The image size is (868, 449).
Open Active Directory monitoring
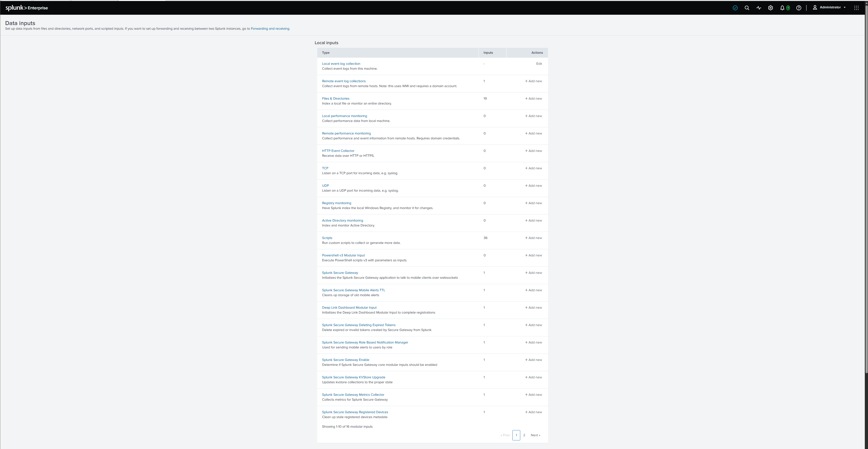pyautogui.click(x=342, y=221)
